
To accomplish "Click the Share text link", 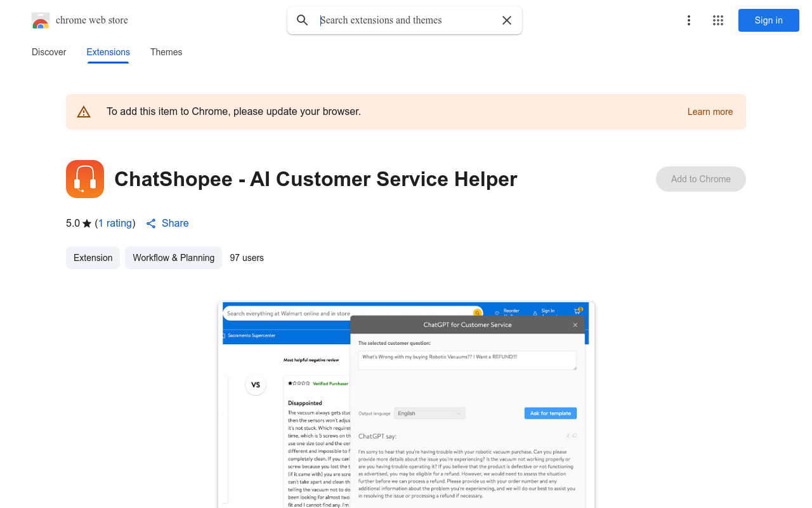I will 175,224.
